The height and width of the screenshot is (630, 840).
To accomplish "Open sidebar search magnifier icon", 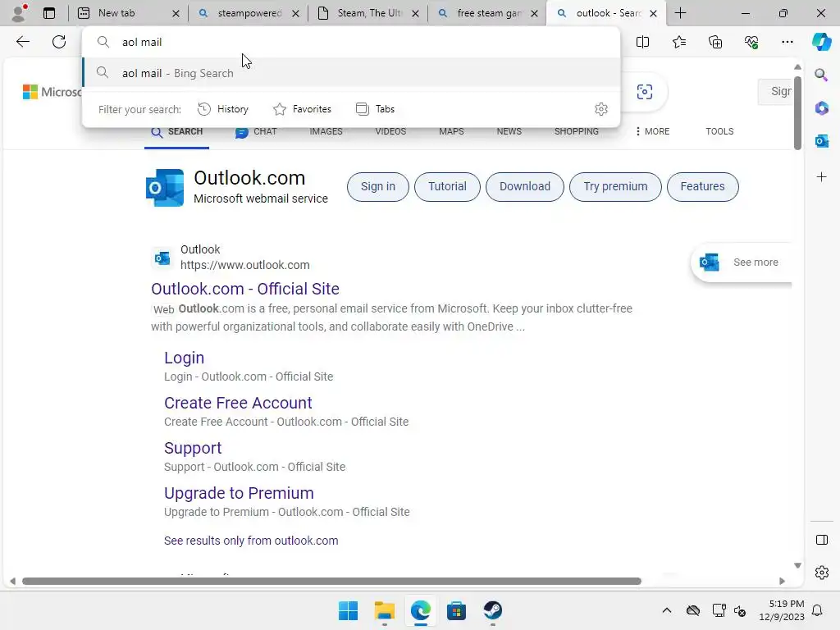I will tap(821, 75).
